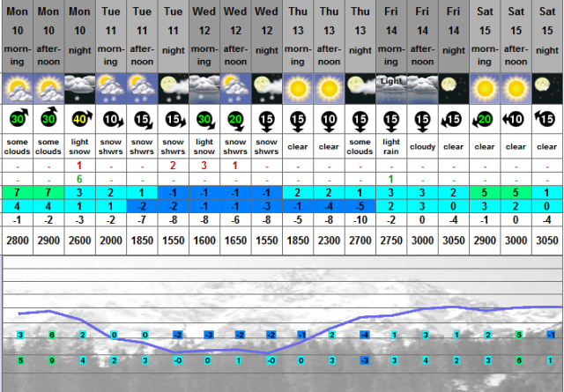The height and width of the screenshot is (392, 564).
Task: Select the freezing level value 2000
Action: (111, 240)
